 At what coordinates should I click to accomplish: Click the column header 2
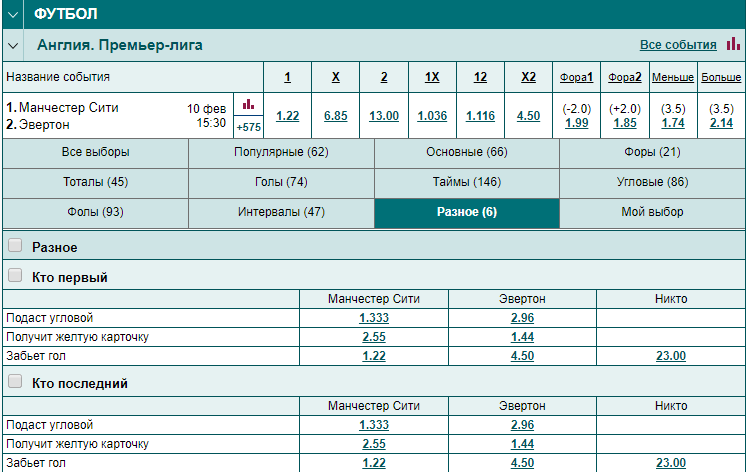click(x=384, y=77)
